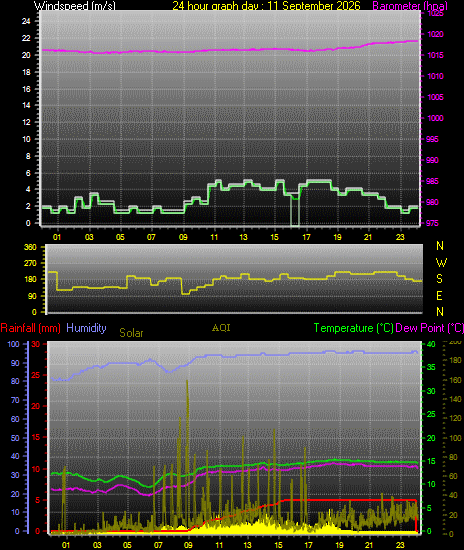Viewport: 464px width, 550px height.
Task: Click the 'S' compass label
Action: point(439,279)
